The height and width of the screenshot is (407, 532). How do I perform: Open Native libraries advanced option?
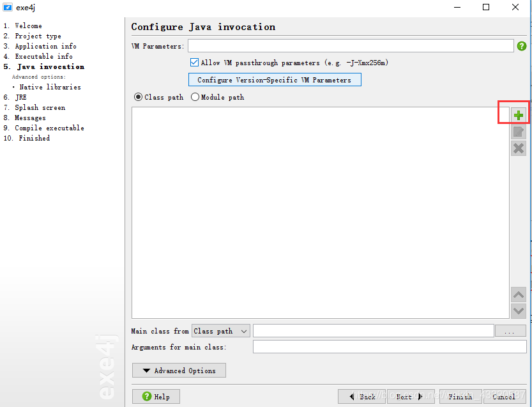pos(50,88)
